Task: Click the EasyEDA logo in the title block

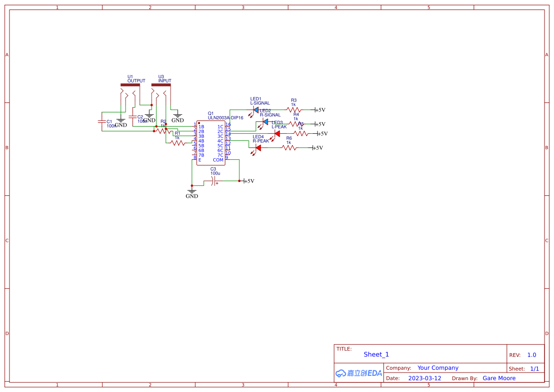Action: [359, 373]
